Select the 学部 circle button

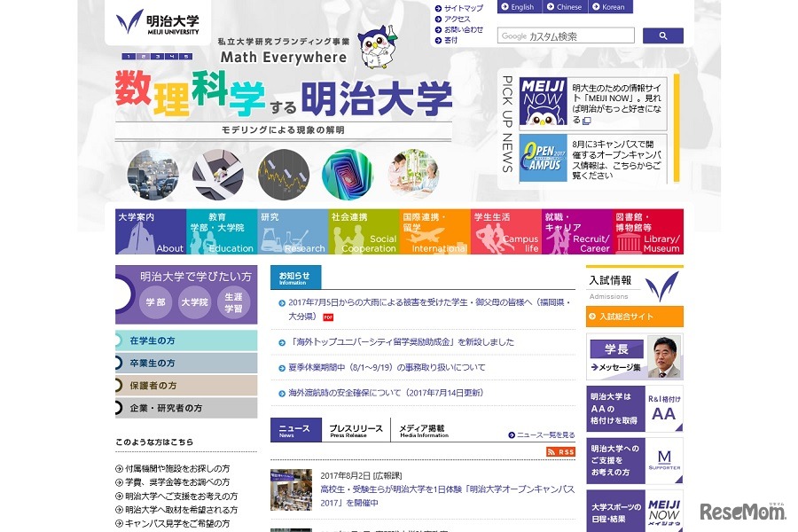[155, 302]
